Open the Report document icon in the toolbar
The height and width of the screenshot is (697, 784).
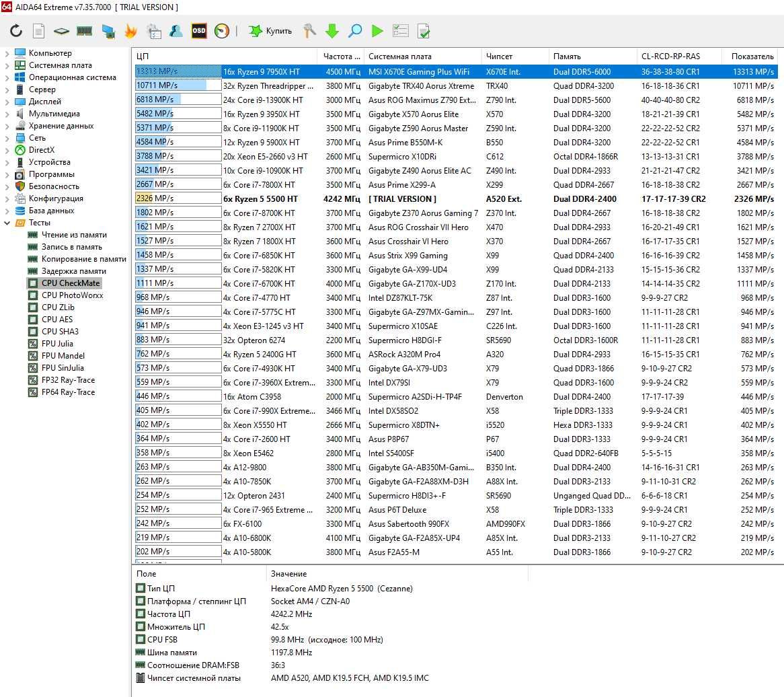(38, 31)
